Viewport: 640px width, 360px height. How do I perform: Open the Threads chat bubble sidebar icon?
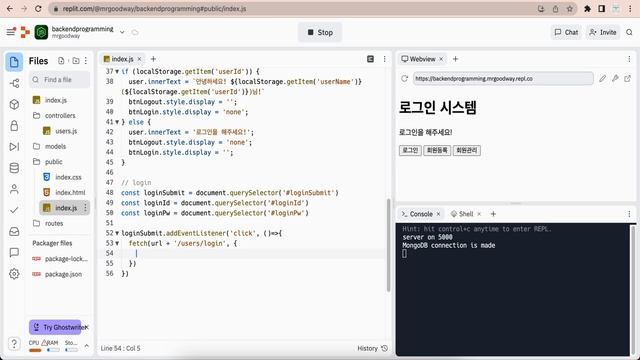point(14,252)
